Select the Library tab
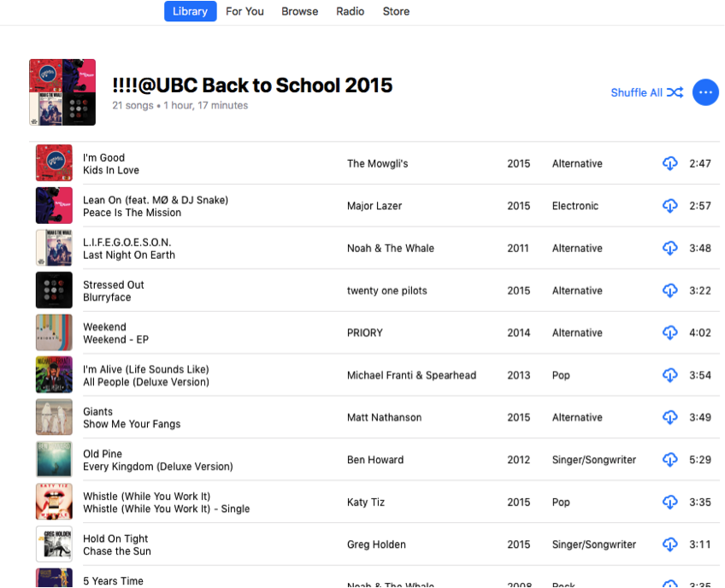 (x=190, y=11)
